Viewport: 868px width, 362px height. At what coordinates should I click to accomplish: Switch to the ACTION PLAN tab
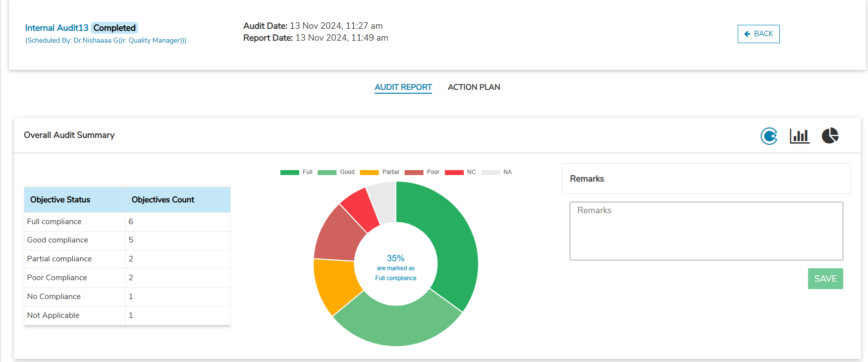(x=474, y=87)
